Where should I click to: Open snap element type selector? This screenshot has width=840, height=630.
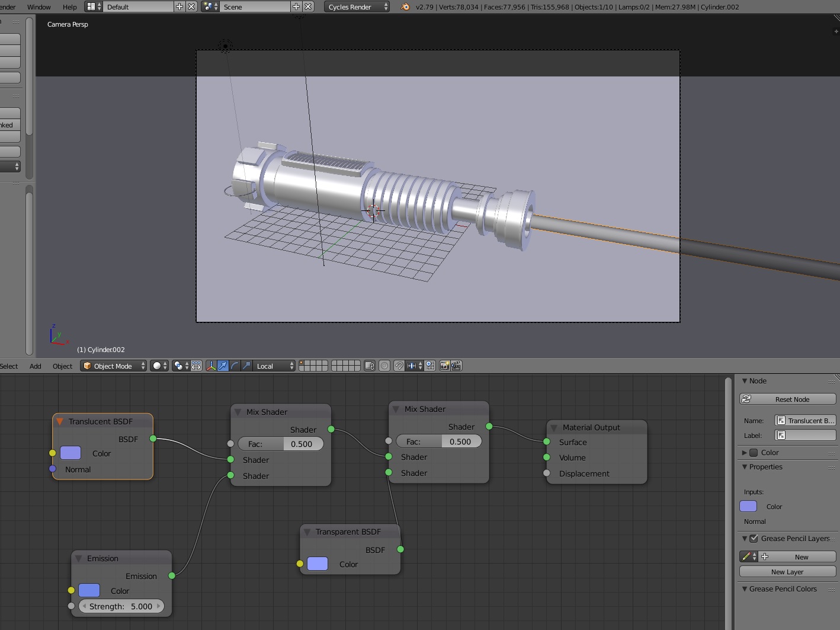(x=415, y=366)
